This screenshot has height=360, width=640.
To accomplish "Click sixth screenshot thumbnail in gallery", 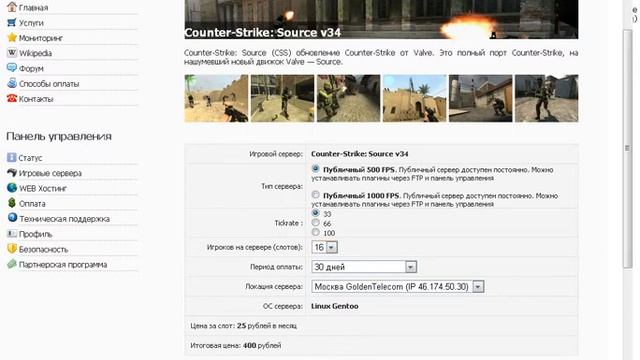I will click(x=547, y=98).
